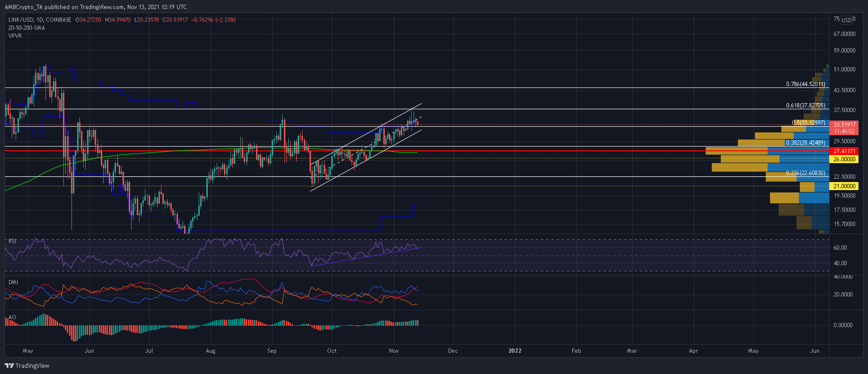Click the Oct label on the time axis

point(332,351)
